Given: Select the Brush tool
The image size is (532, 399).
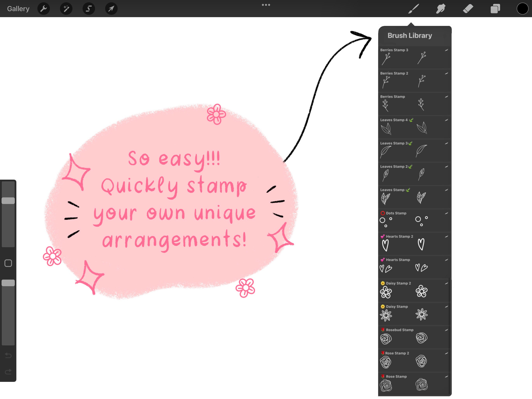Looking at the screenshot, I should [x=413, y=9].
